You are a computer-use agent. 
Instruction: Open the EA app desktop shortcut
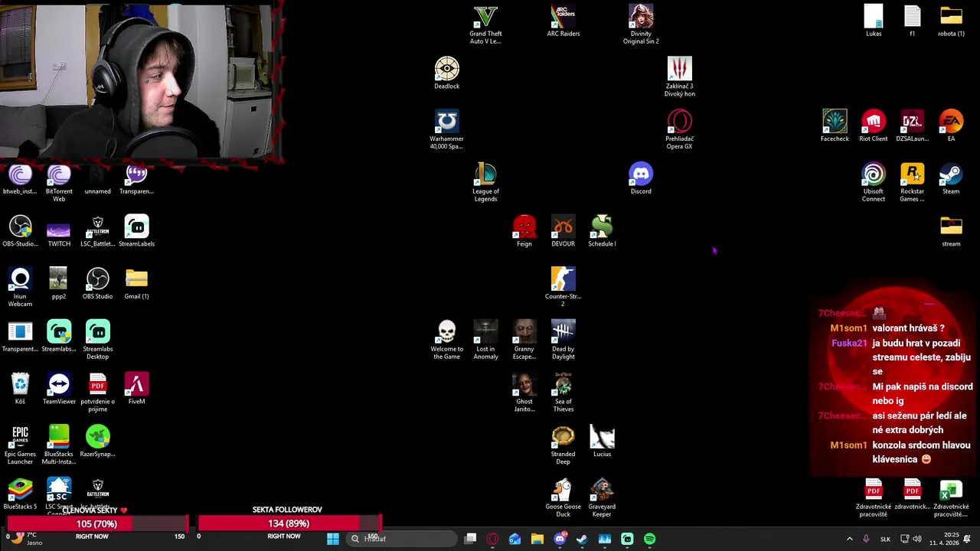pyautogui.click(x=951, y=126)
